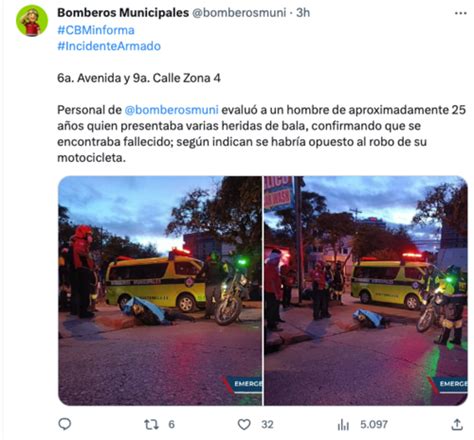Click the like count 32
The height and width of the screenshot is (440, 474).
click(267, 425)
